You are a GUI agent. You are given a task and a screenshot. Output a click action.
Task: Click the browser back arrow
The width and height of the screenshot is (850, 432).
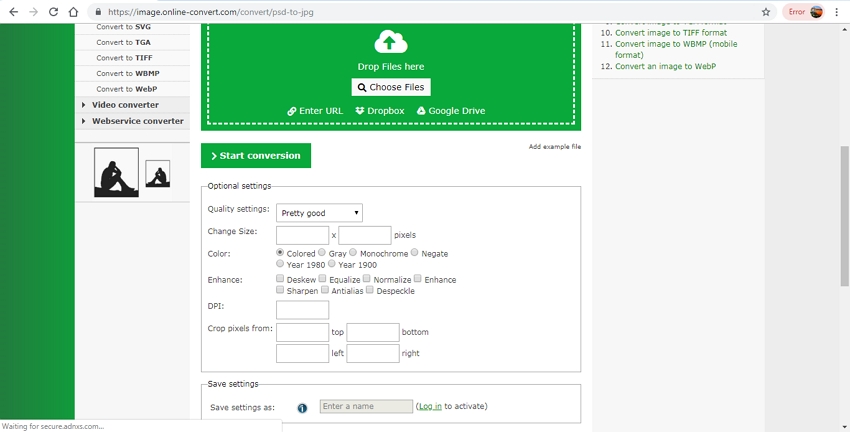pyautogui.click(x=13, y=12)
